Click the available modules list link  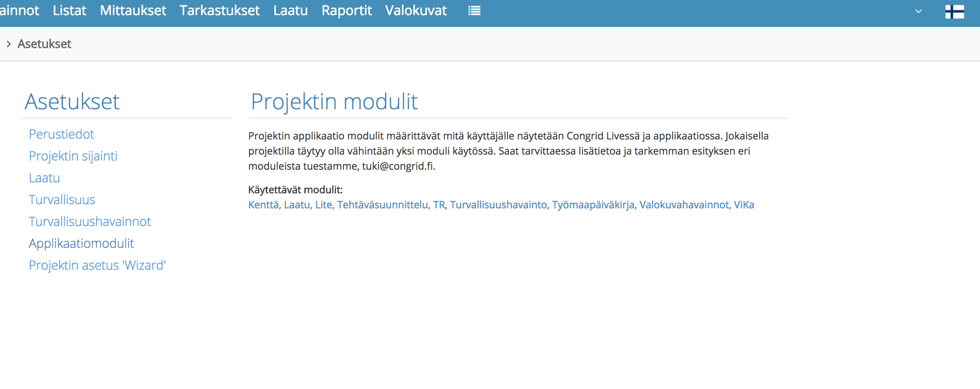click(501, 205)
